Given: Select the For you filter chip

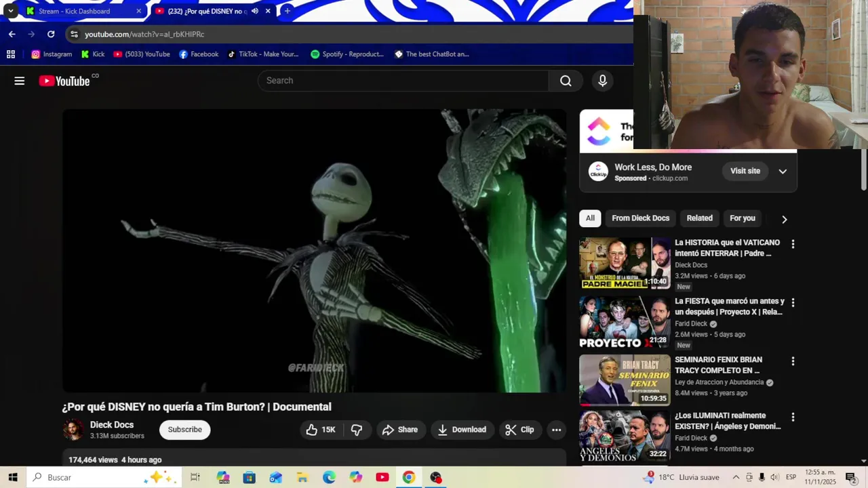Looking at the screenshot, I should coord(742,218).
